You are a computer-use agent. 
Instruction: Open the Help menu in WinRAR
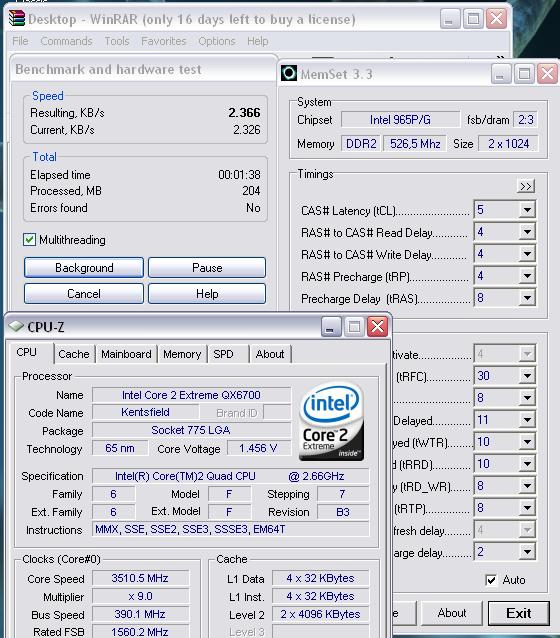(x=258, y=41)
